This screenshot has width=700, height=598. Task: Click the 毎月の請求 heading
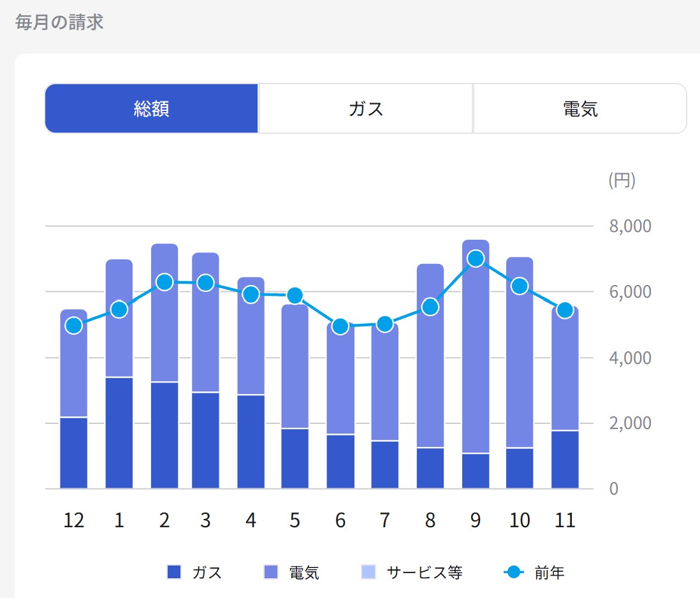[x=59, y=23]
